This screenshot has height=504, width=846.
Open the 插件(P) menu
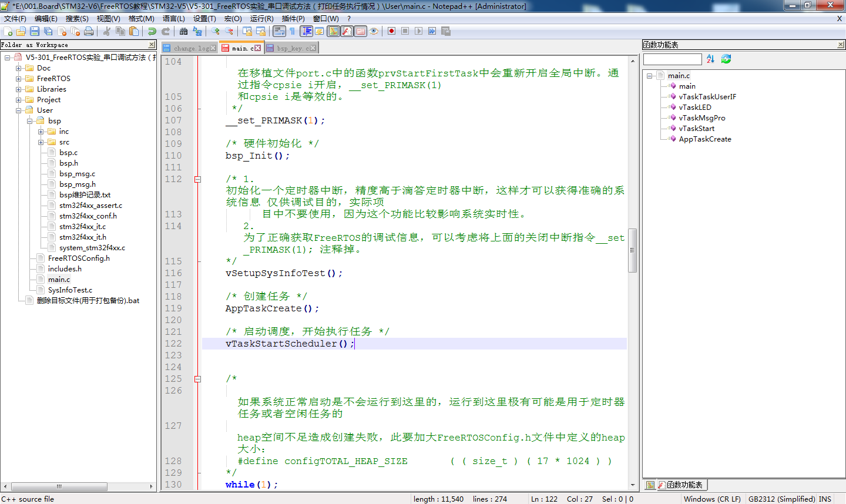pyautogui.click(x=294, y=19)
